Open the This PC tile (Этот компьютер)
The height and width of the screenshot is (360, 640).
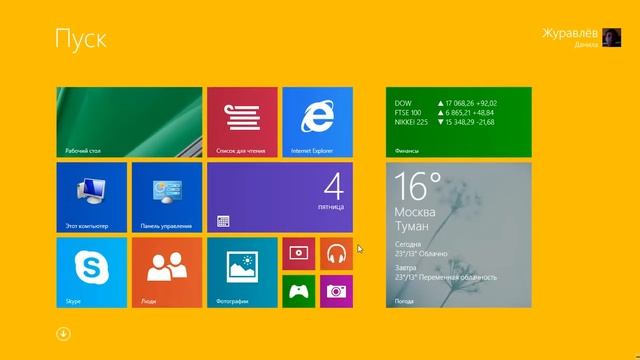[x=92, y=198]
